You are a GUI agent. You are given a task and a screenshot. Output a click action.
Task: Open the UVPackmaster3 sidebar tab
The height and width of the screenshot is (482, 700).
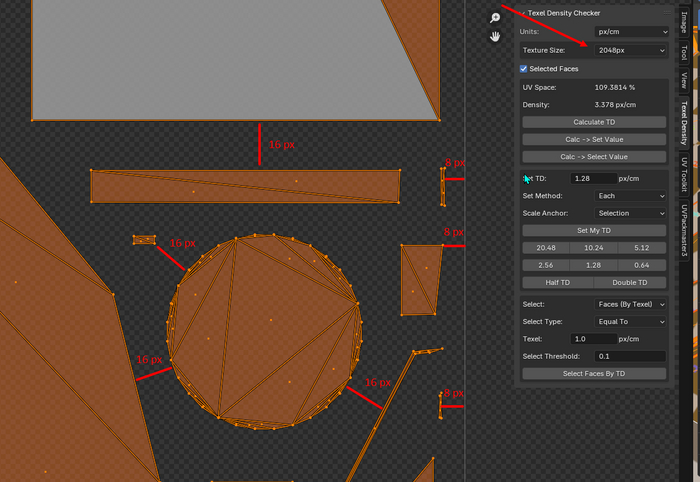click(x=684, y=232)
